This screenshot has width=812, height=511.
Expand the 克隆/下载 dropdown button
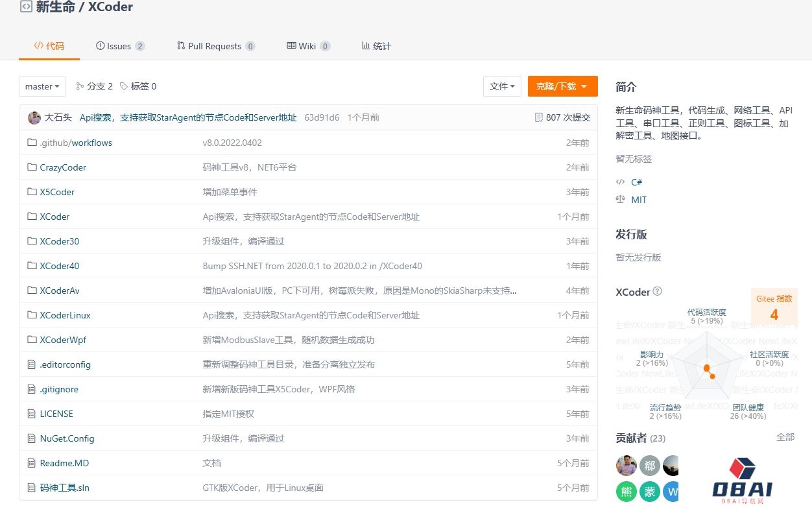(562, 86)
